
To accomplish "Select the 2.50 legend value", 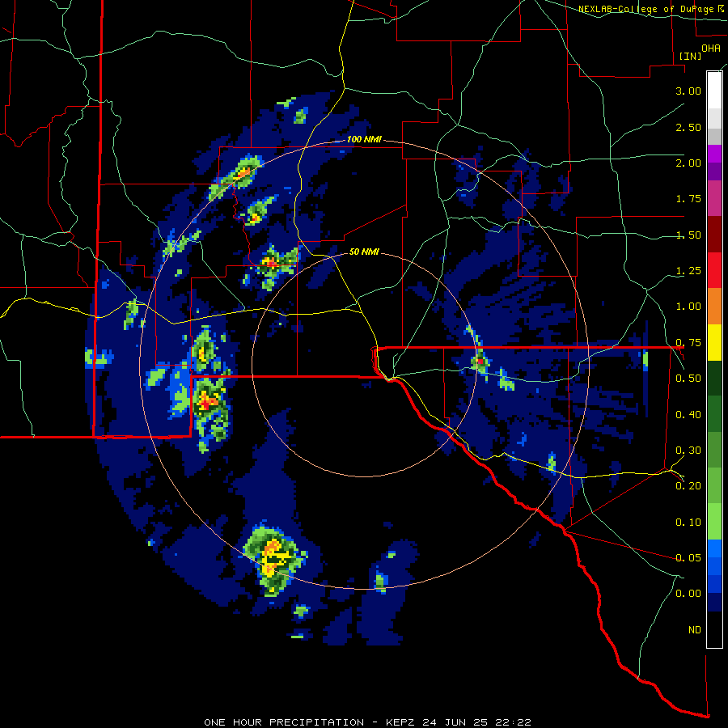I will 688,127.
